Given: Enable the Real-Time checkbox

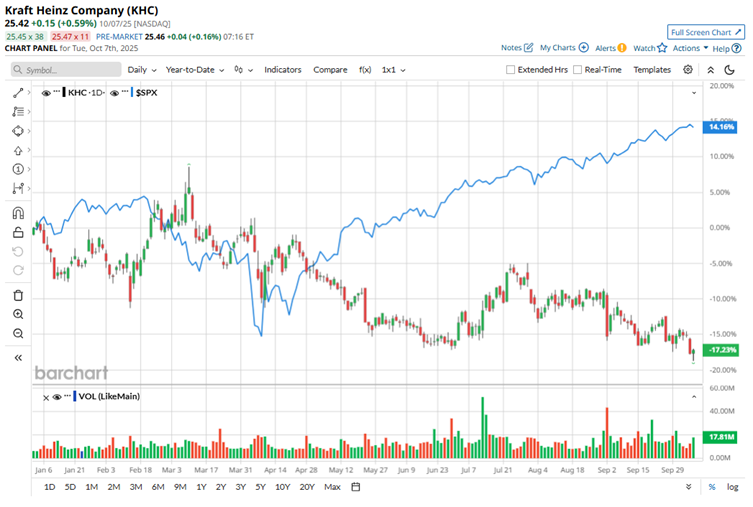Looking at the screenshot, I should click(578, 70).
